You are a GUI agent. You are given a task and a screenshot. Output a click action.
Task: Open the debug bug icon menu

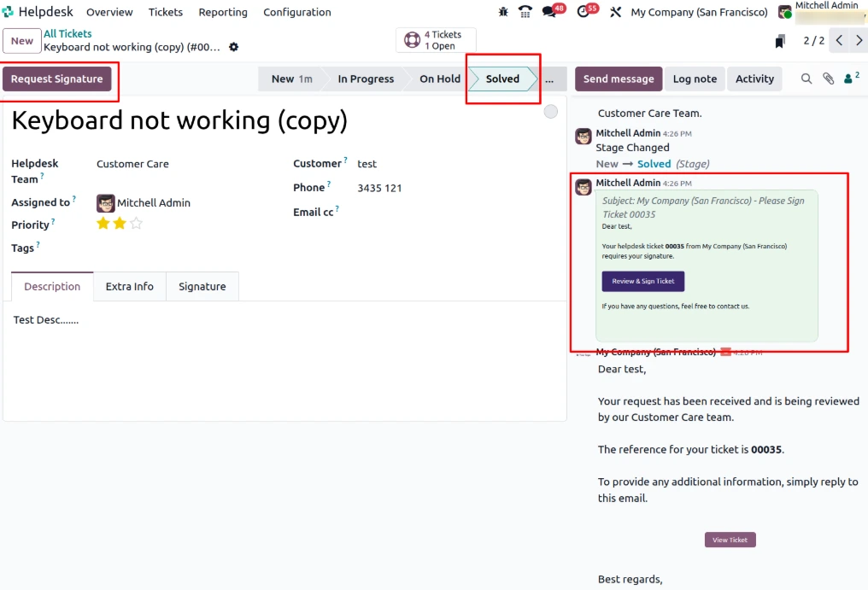503,12
